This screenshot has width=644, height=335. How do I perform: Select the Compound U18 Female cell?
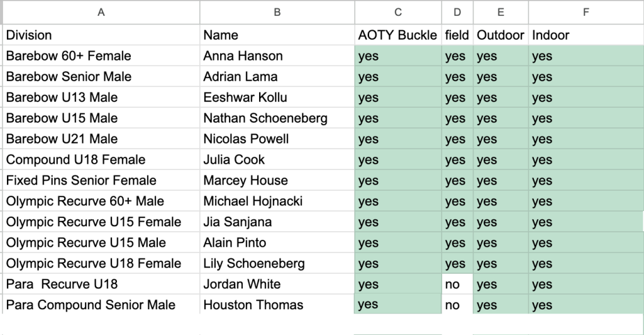click(101, 160)
